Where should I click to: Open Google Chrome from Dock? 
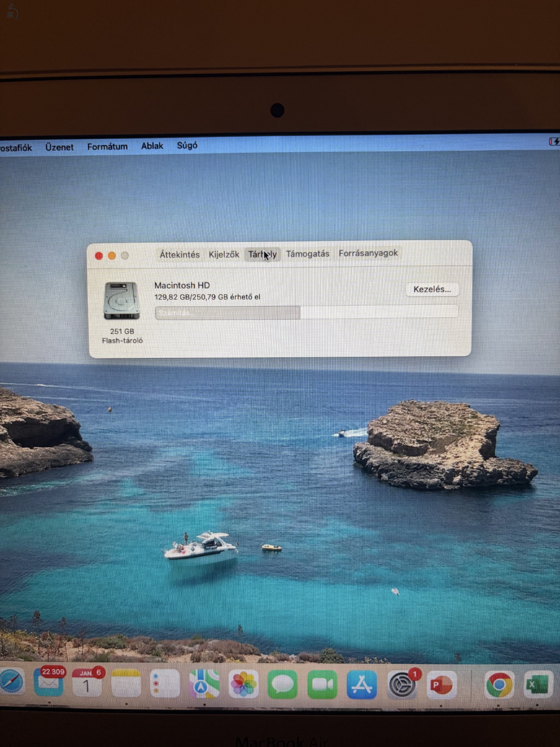[x=499, y=685]
